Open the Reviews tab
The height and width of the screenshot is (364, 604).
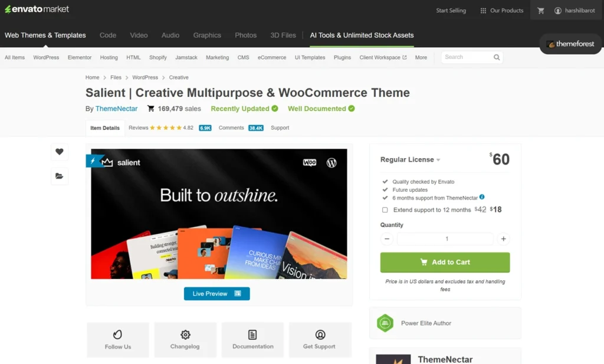(138, 128)
